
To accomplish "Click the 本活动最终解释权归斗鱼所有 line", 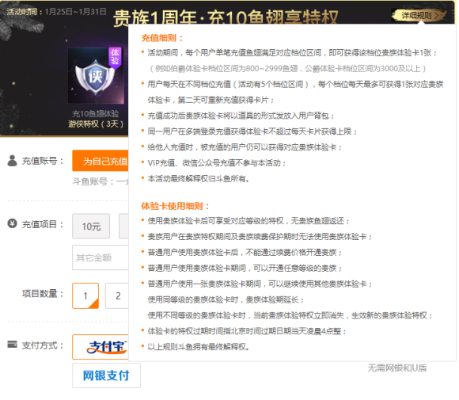I will pyautogui.click(x=199, y=179).
